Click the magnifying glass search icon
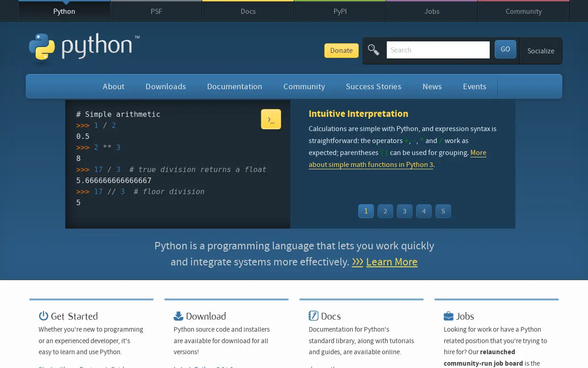The width and height of the screenshot is (588, 368). tap(373, 50)
